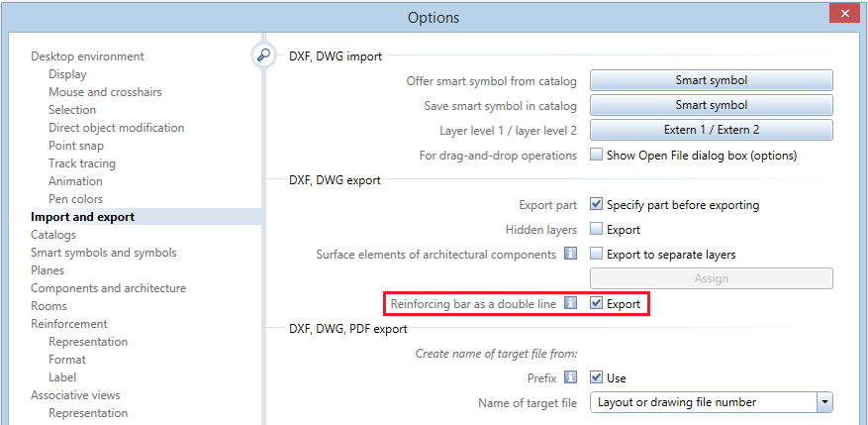The height and width of the screenshot is (425, 868).
Task: Enable Export to separate layers checkbox
Action: [597, 255]
